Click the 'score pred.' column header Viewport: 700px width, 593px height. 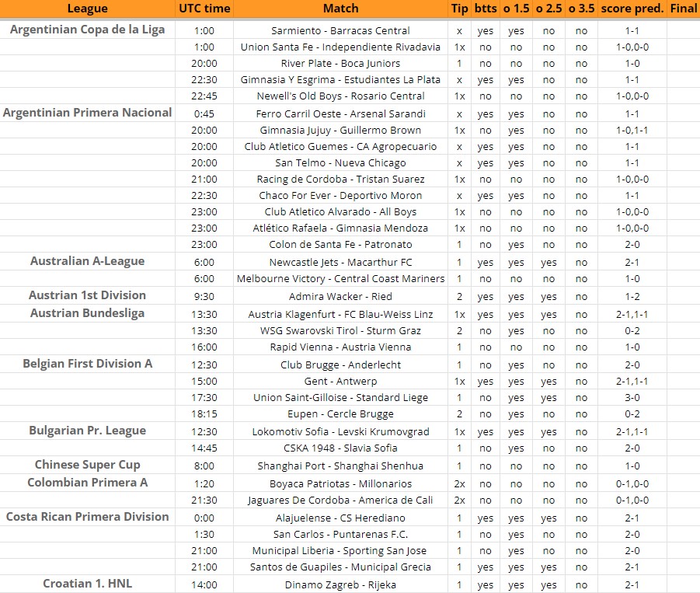point(632,9)
